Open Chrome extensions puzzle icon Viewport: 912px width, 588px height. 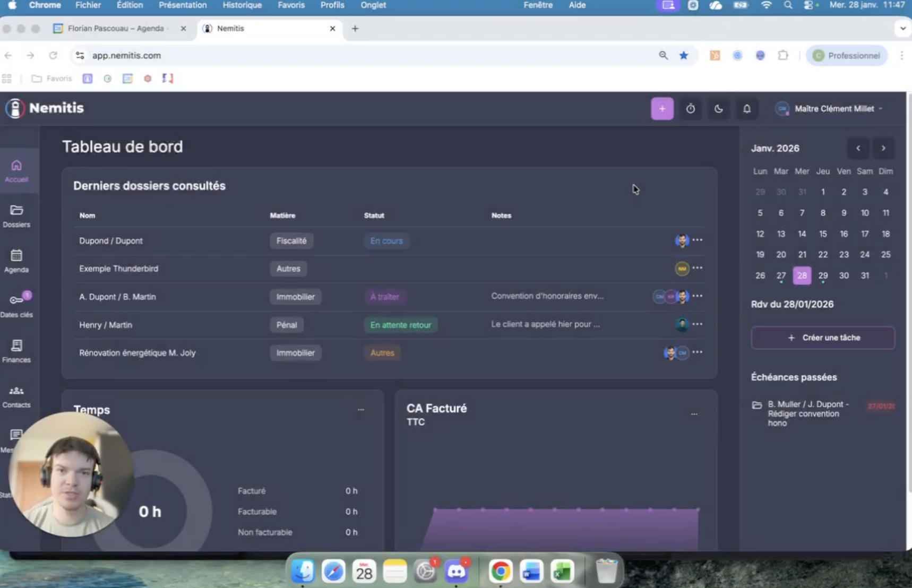[783, 55]
